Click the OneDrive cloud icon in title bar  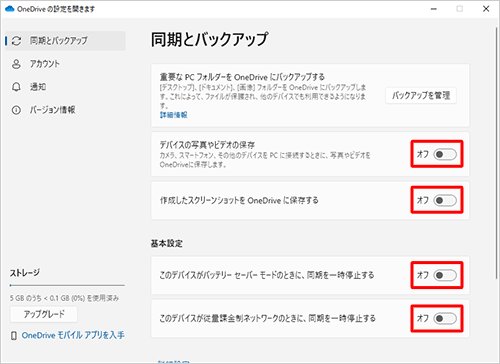(10, 9)
